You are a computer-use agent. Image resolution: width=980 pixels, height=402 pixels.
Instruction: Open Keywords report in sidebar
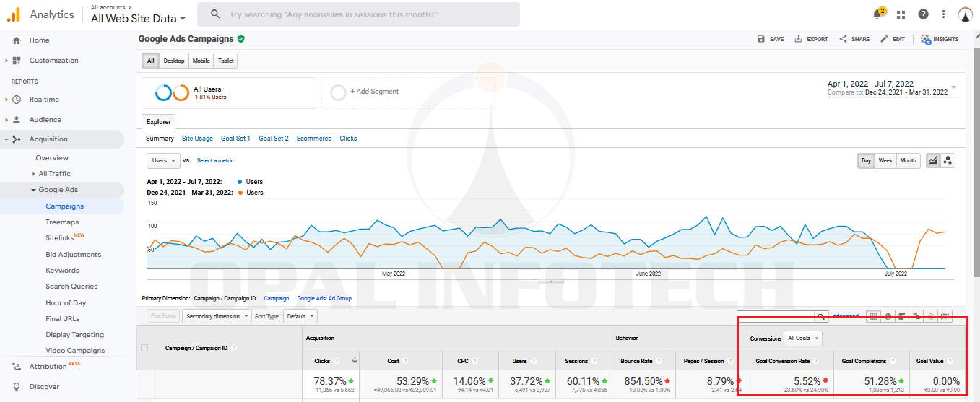(62, 271)
